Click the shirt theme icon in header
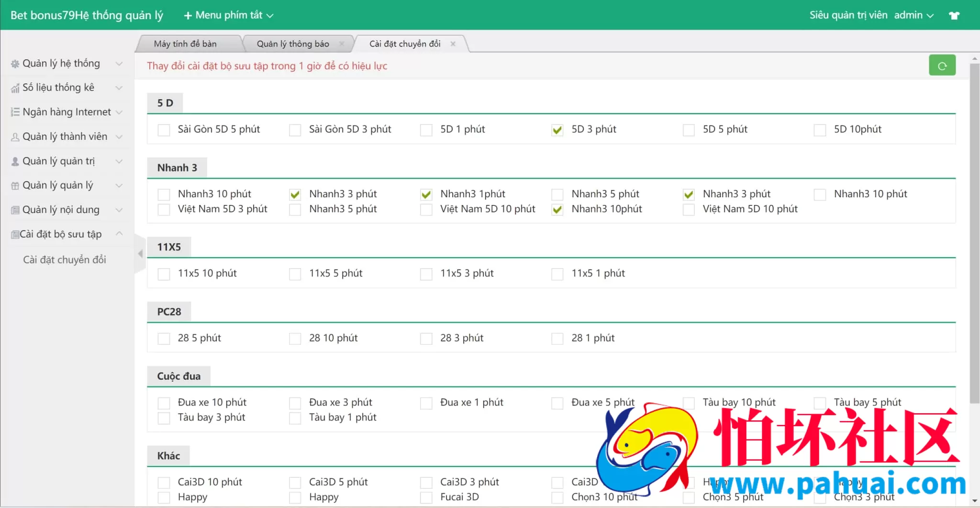980x508 pixels. pos(954,15)
